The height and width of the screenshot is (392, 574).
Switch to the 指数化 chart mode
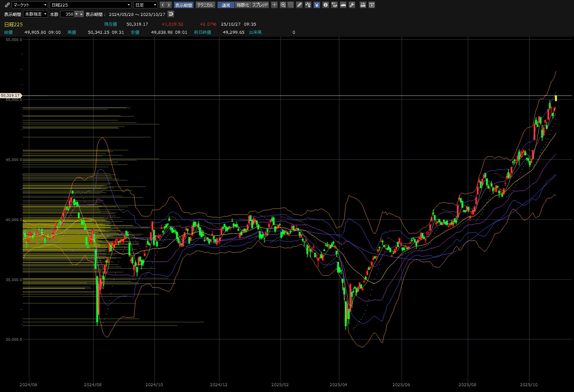(243, 5)
